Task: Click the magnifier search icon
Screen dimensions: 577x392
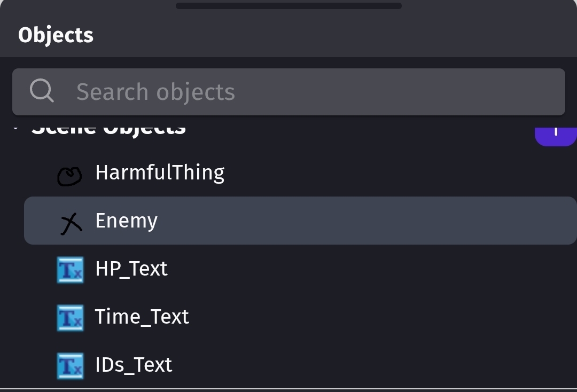Action: point(42,91)
